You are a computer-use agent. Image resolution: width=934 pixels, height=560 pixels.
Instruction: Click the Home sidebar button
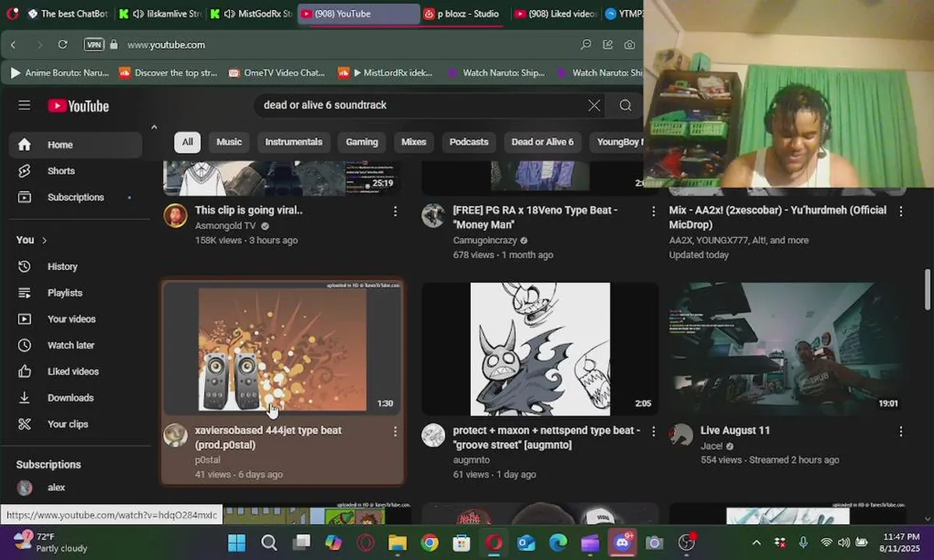pyautogui.click(x=75, y=145)
